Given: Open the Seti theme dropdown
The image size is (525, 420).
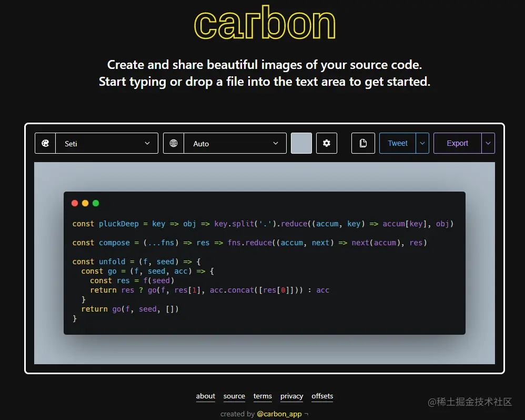Looking at the screenshot, I should click(x=107, y=143).
